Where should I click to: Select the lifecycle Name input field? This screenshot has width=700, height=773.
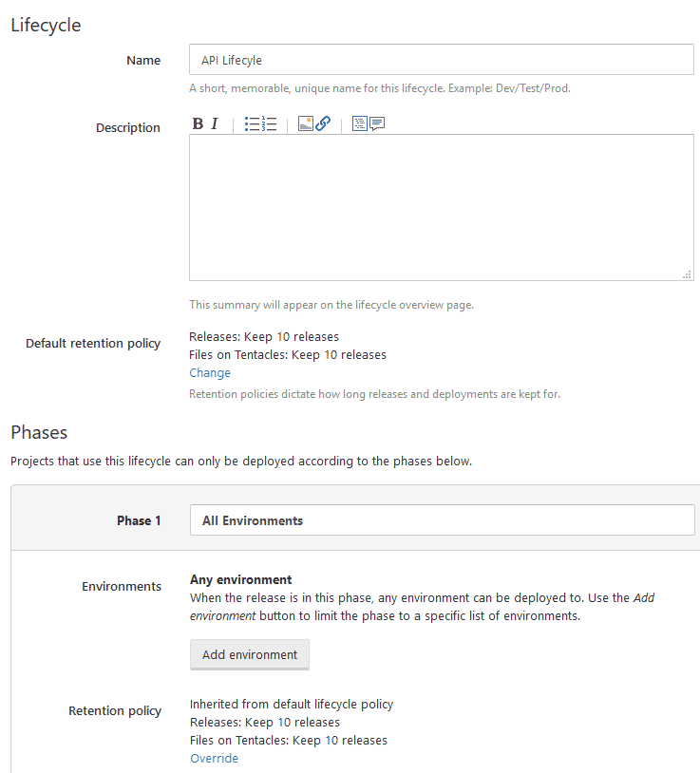(x=441, y=59)
